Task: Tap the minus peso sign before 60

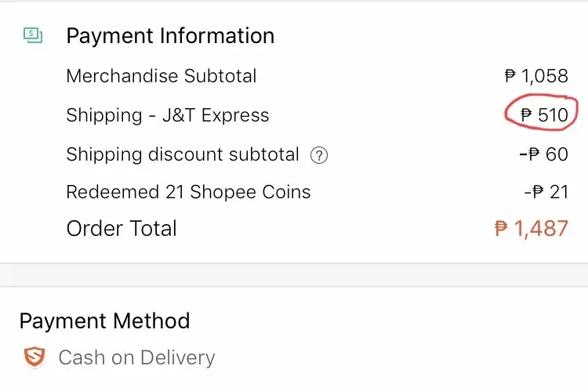Action: 530,154
